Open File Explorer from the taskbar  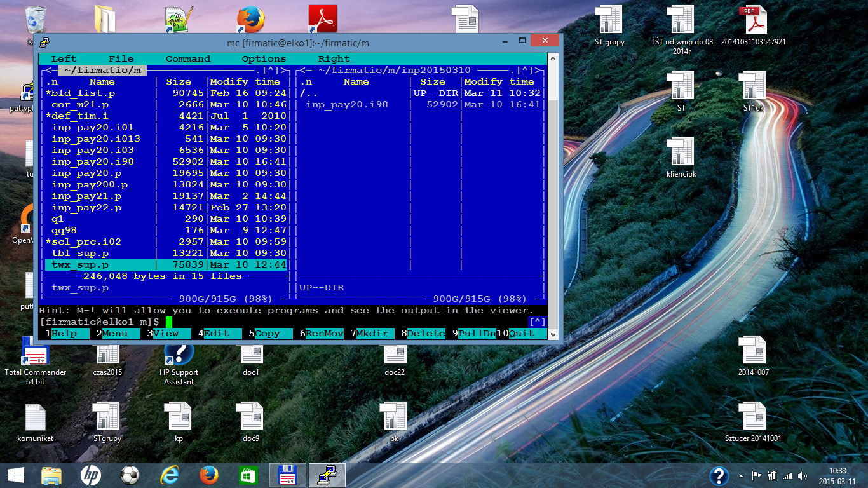(x=51, y=475)
